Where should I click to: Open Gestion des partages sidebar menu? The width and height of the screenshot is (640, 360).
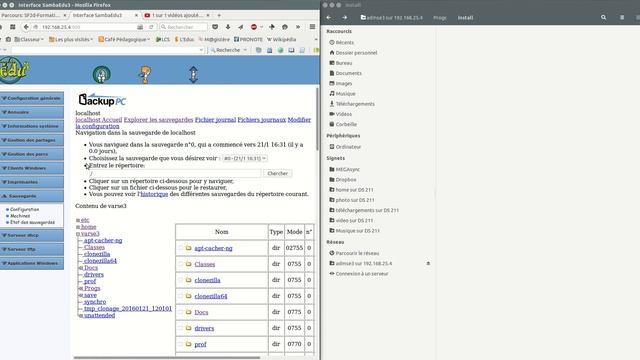pyautogui.click(x=32, y=140)
